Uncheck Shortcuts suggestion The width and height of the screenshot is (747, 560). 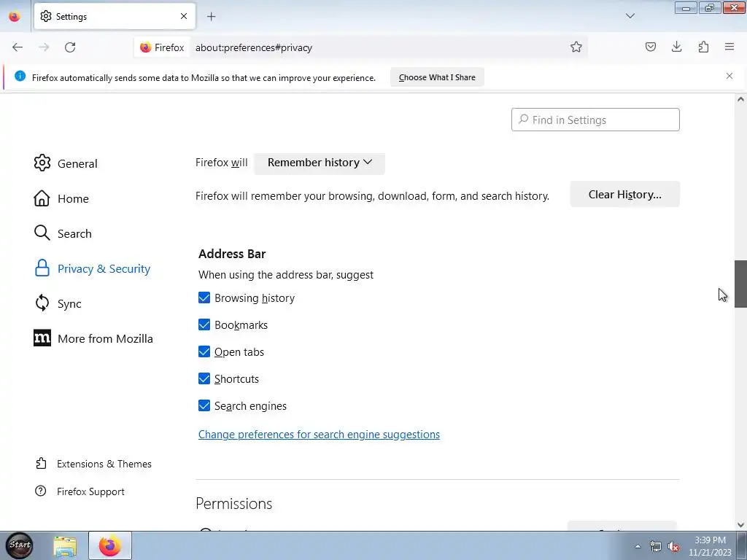tap(204, 378)
